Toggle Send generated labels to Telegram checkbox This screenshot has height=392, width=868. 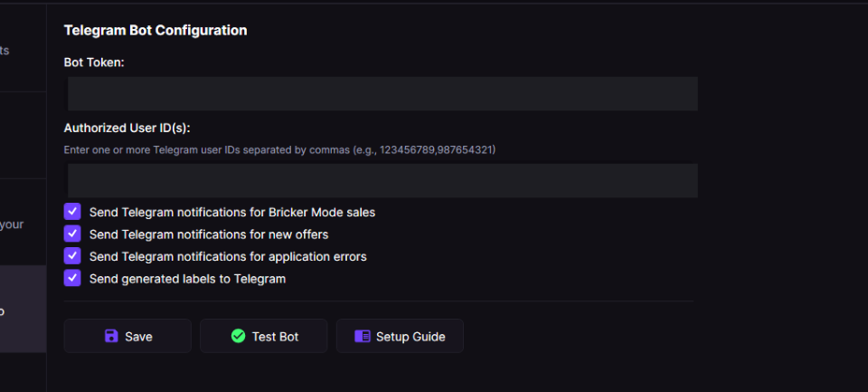[72, 278]
